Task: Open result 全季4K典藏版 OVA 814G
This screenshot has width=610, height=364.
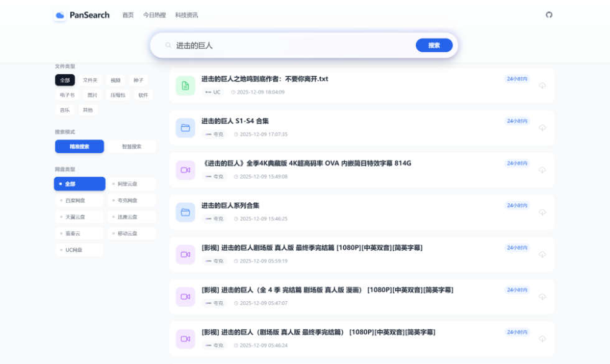Action: 306,163
